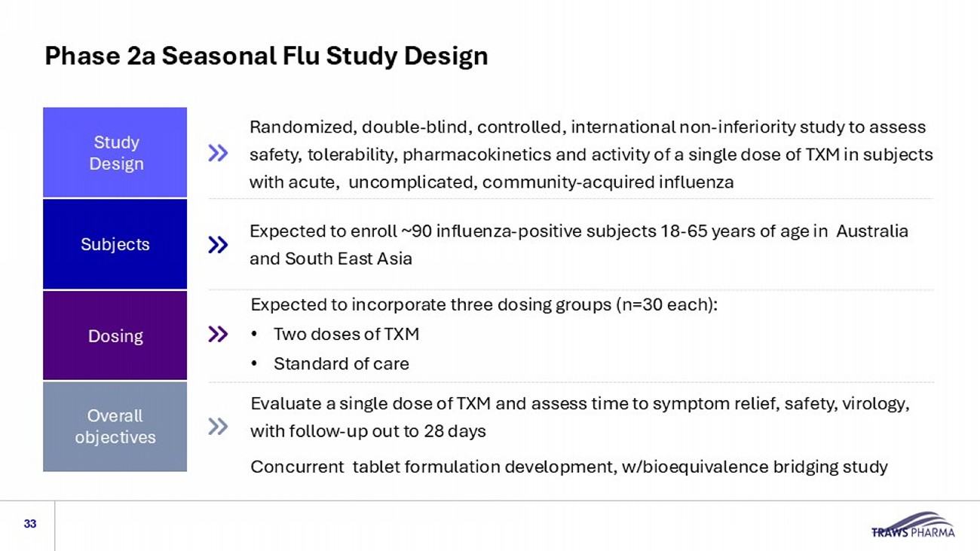Click the 'with follow-up out to 28 days' line
Image resolution: width=980 pixels, height=551 pixels.
(368, 431)
